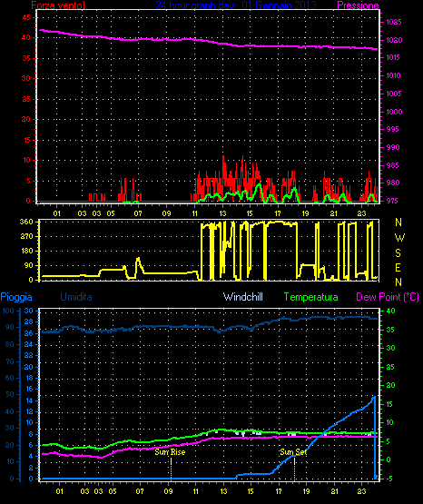Select the green "40" temperature axis value

390,311
